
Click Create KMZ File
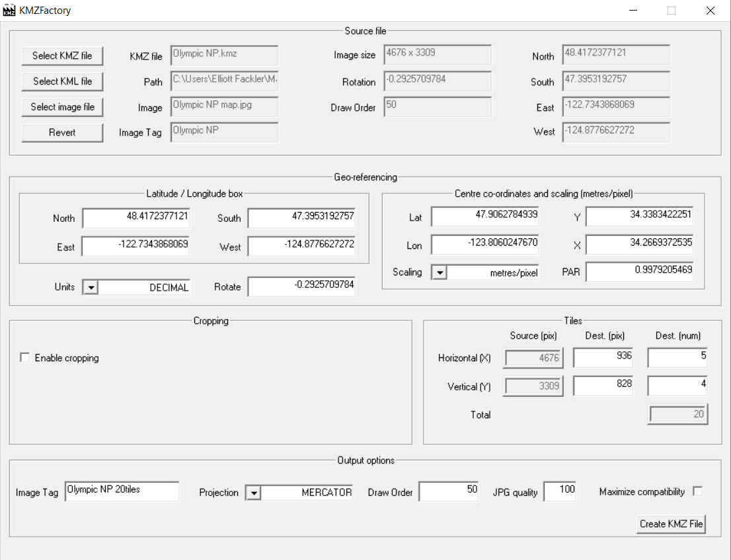672,524
